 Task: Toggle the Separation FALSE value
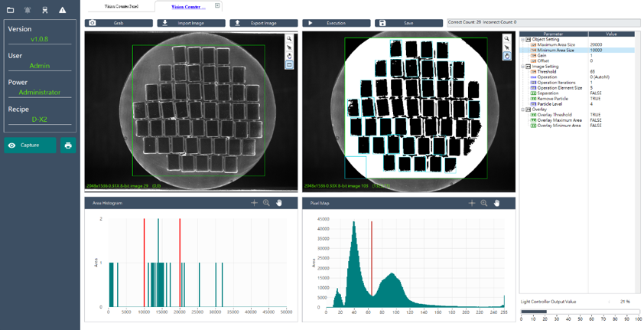point(596,93)
